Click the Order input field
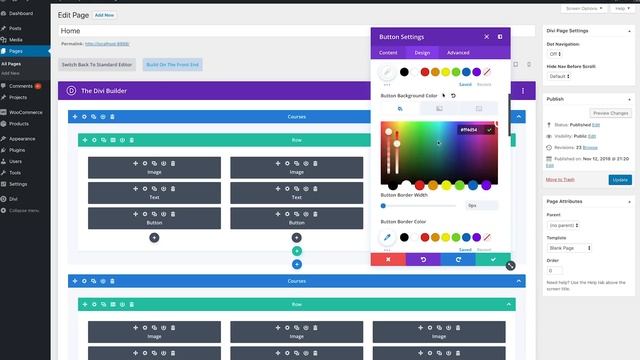The width and height of the screenshot is (640, 360). click(555, 271)
